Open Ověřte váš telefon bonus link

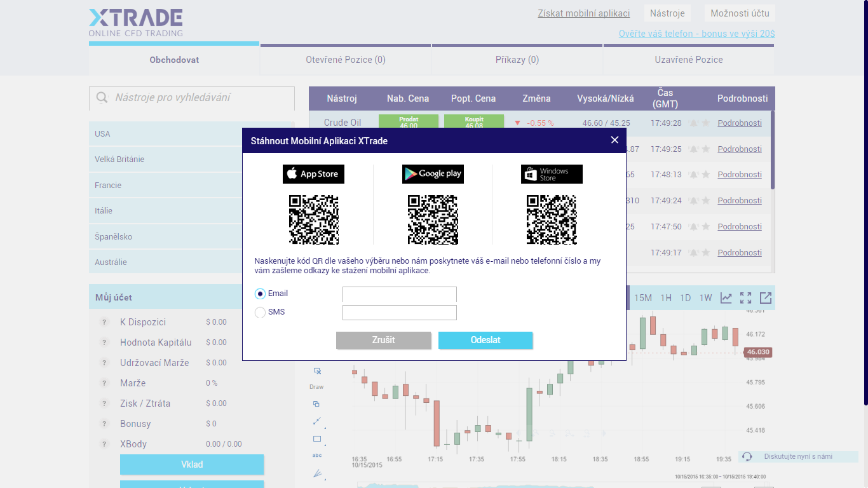[697, 34]
